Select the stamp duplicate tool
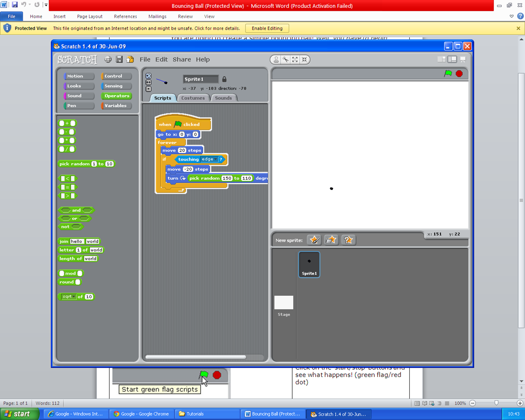This screenshot has height=420, width=525. click(276, 60)
